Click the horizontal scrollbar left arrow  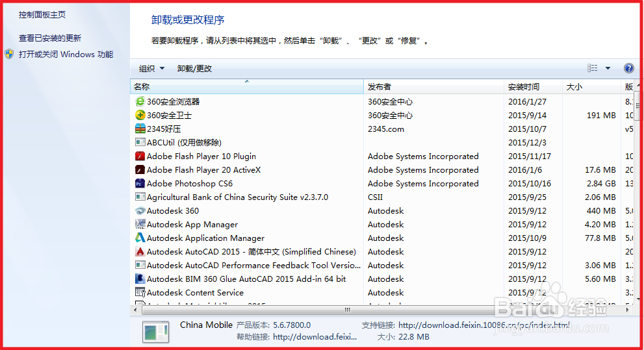pyautogui.click(x=136, y=310)
